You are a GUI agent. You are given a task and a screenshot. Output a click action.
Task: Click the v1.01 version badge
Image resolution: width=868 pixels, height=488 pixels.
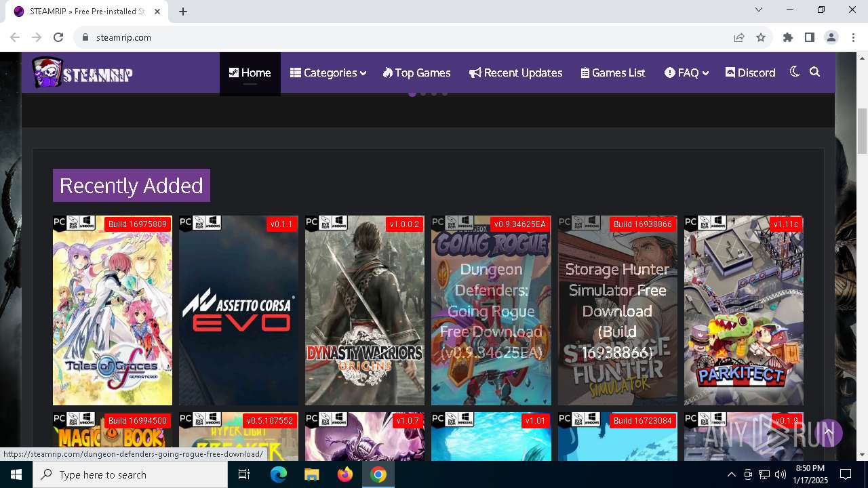point(535,421)
